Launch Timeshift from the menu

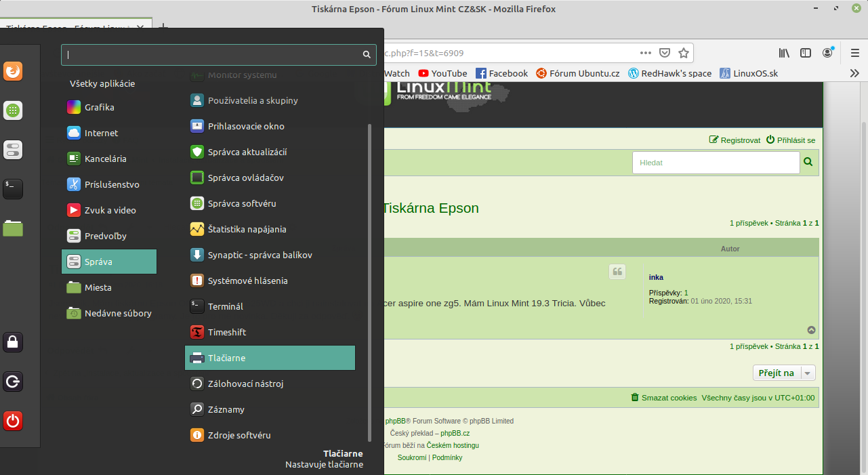tap(226, 332)
